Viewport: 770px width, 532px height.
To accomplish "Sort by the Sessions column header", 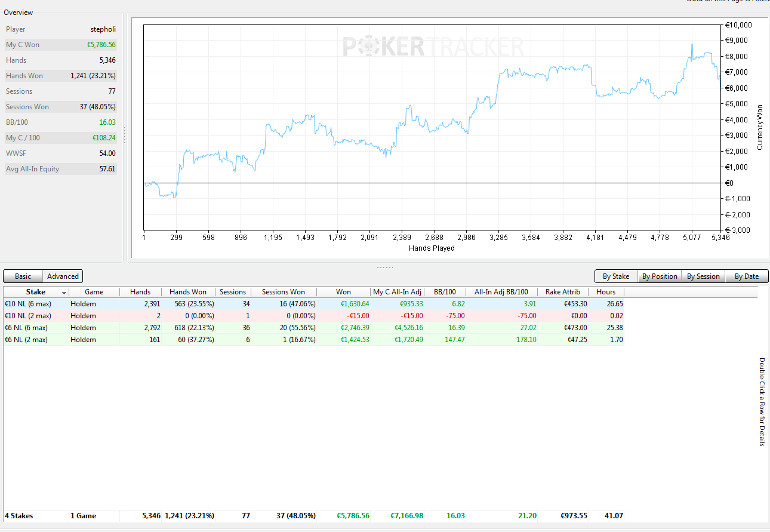I will coord(233,292).
